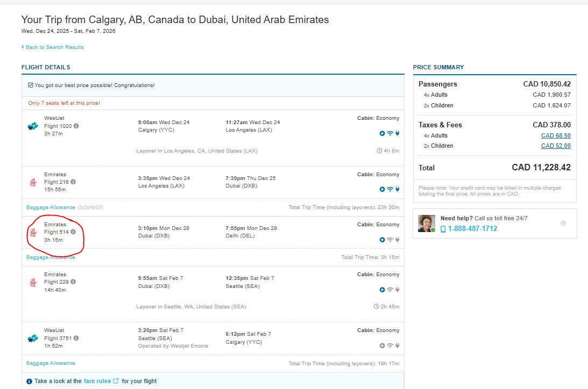Click Wi-Fi icon on Flight 3751 row

tap(390, 345)
